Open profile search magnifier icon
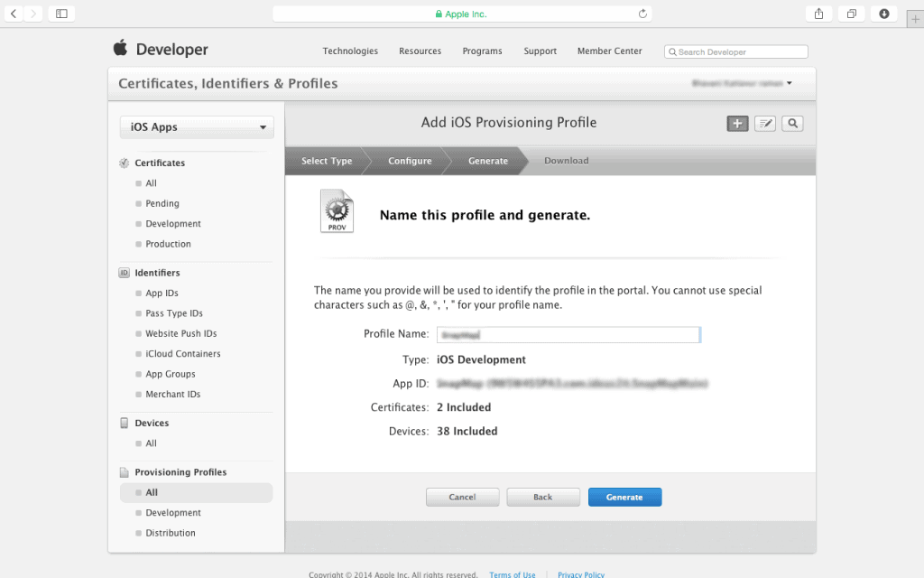 point(792,123)
